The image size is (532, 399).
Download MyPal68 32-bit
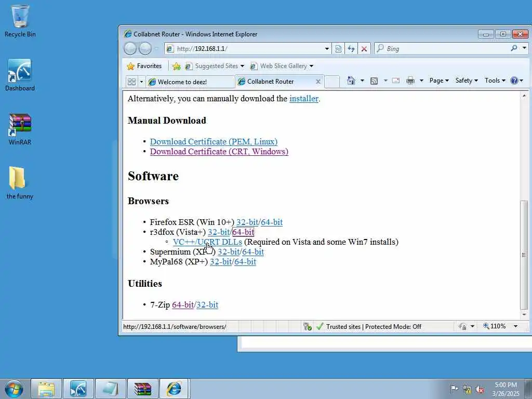coord(221,262)
